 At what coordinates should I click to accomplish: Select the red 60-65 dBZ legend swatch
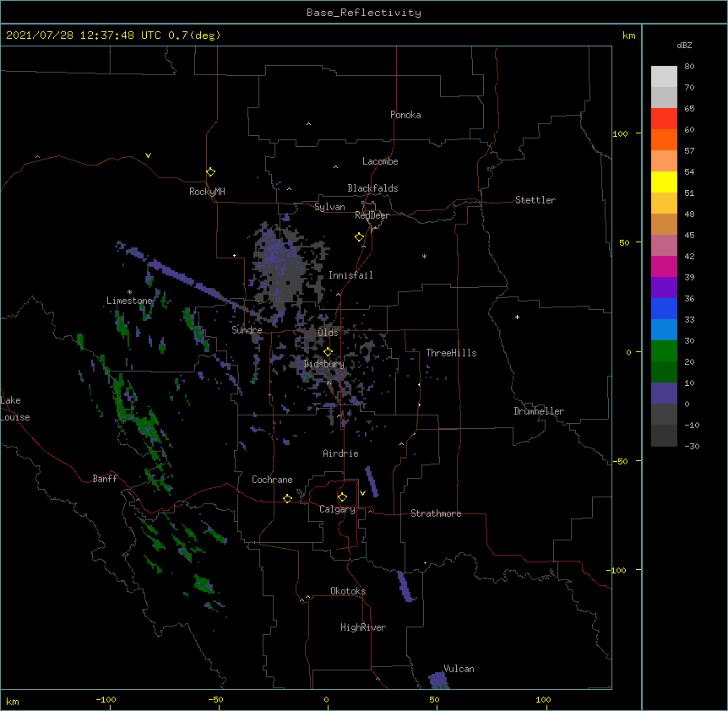[664, 118]
